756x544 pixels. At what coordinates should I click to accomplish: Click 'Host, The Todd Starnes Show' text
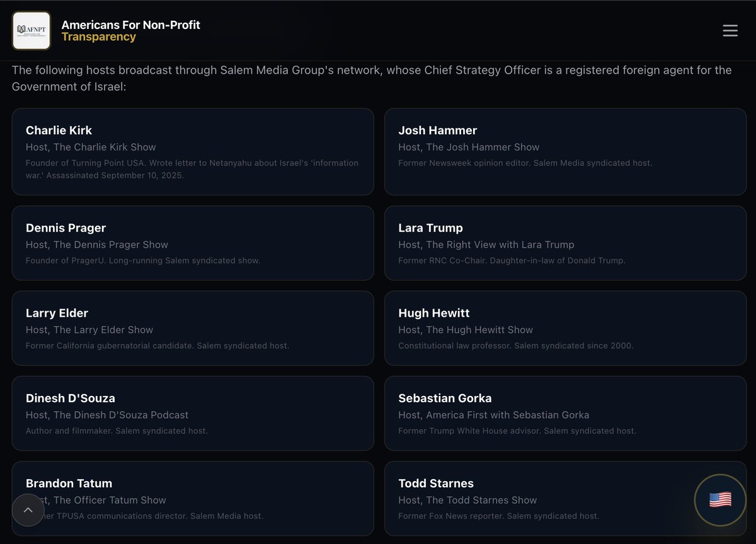click(x=467, y=500)
